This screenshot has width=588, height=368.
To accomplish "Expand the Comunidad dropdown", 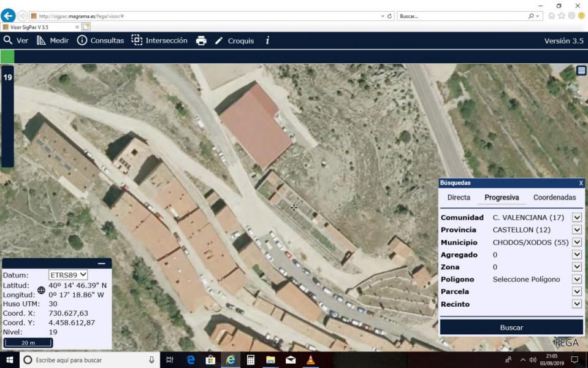I will point(576,218).
